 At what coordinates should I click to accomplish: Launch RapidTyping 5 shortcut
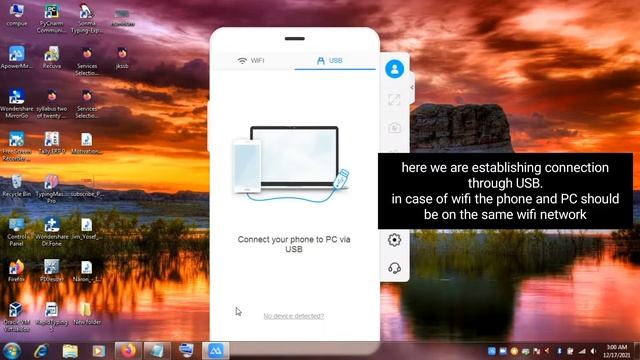(51, 317)
